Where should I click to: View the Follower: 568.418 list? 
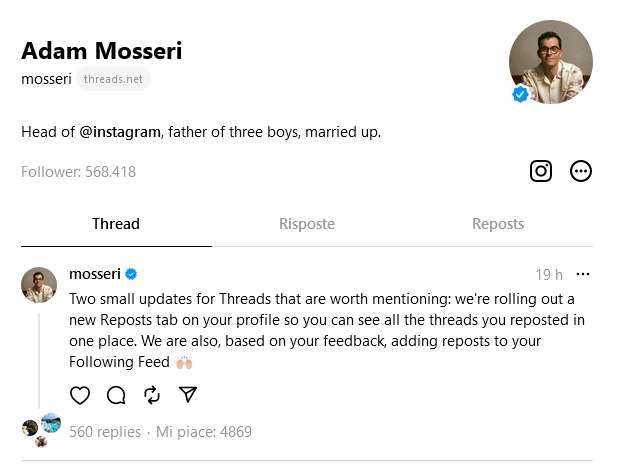[x=78, y=172]
